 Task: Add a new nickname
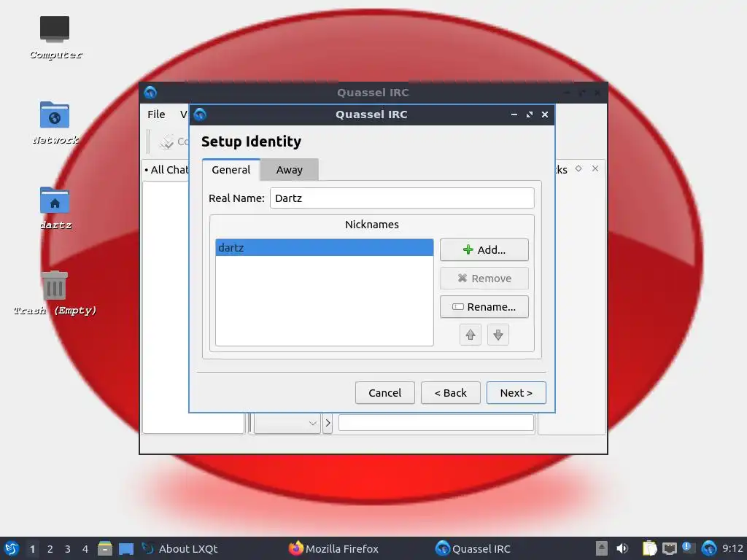point(484,250)
